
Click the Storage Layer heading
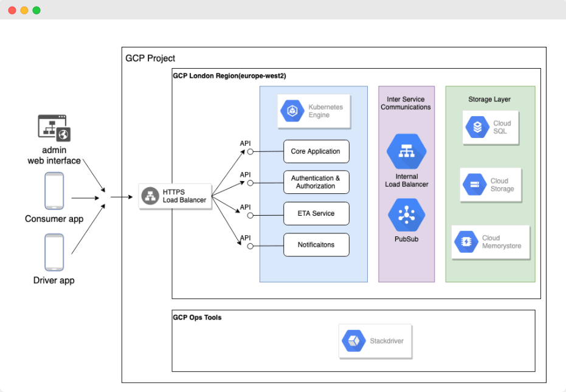click(x=489, y=99)
